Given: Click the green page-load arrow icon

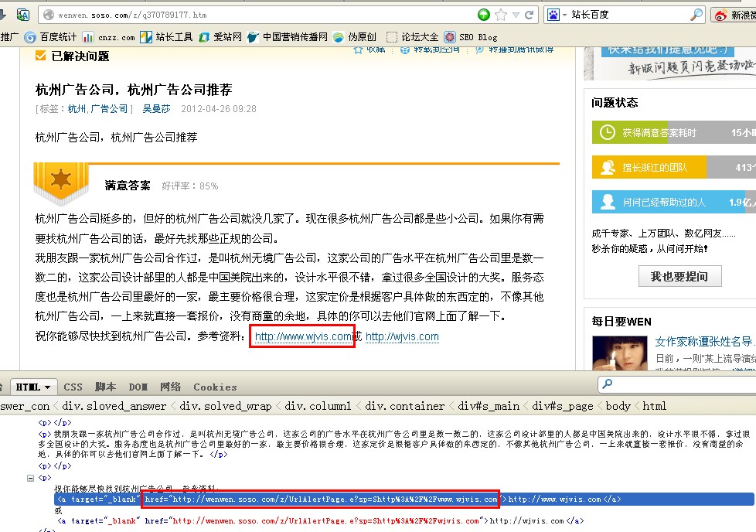Looking at the screenshot, I should [x=484, y=14].
